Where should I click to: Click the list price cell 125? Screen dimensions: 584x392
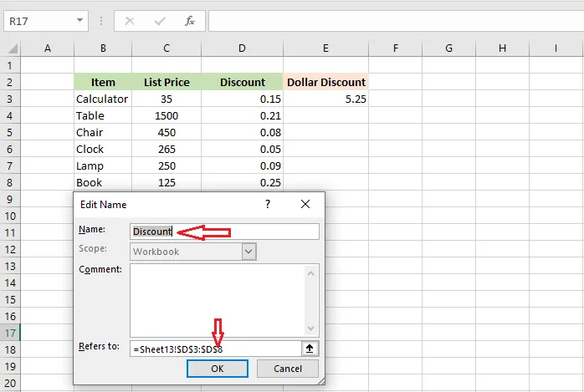[x=166, y=182]
